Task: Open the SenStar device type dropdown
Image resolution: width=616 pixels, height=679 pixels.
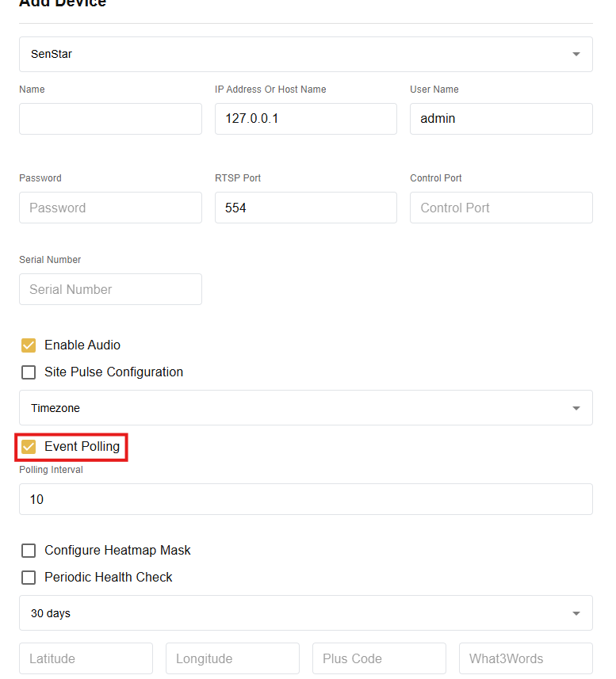Action: pos(305,54)
